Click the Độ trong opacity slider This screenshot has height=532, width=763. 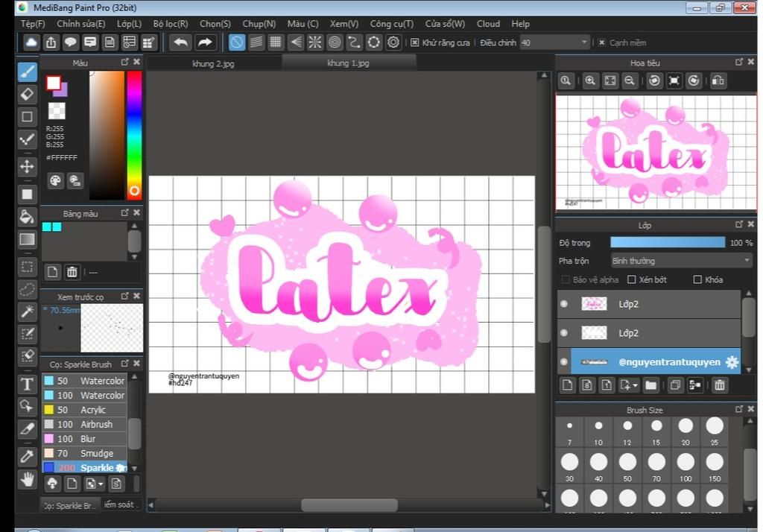(668, 242)
